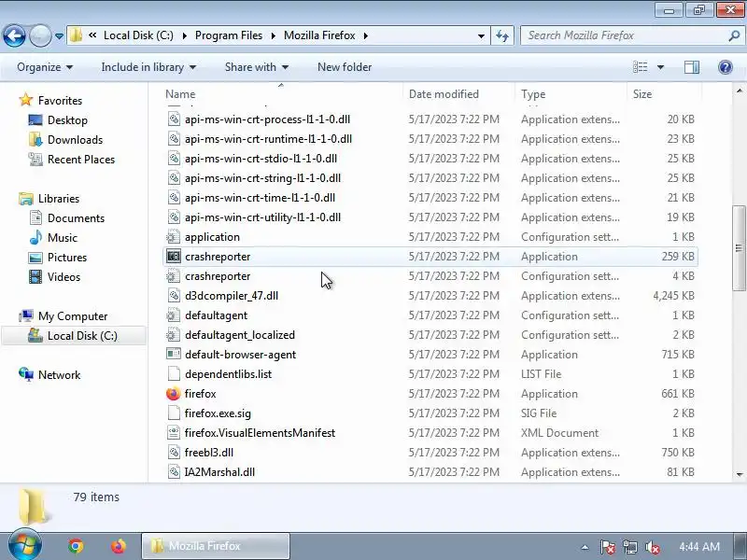Open recent pages dropdown beside Forward arrow
The height and width of the screenshot is (560, 747).
[x=59, y=36]
